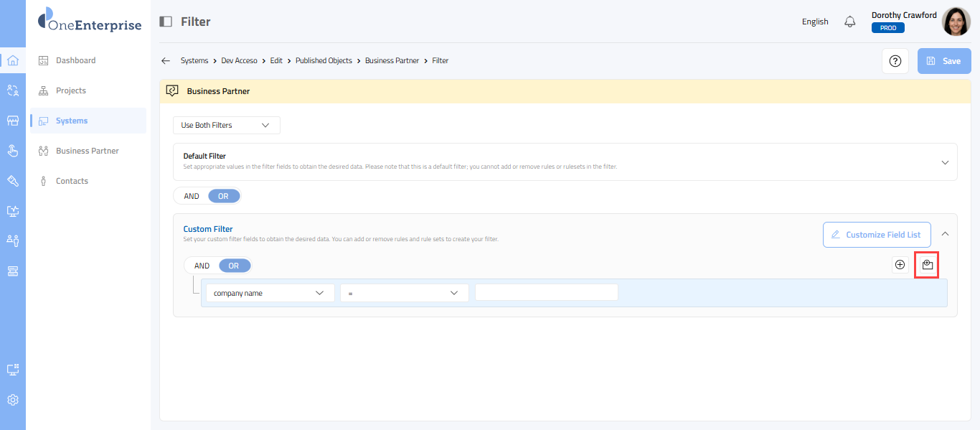Screen dimensions: 980x430
Task: Open the Use Both Filters dropdown
Action: (226, 125)
